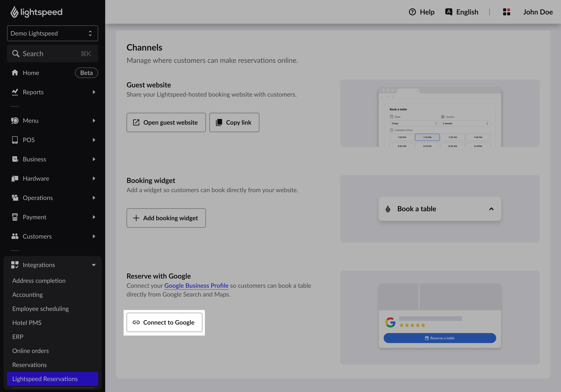Click the Payment calculator icon
The image size is (561, 392).
15,217
